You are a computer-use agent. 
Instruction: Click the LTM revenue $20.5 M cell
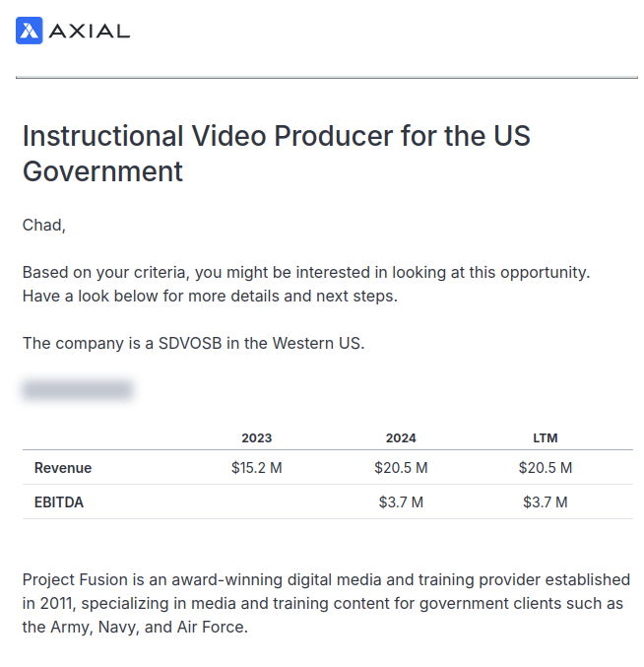click(545, 468)
